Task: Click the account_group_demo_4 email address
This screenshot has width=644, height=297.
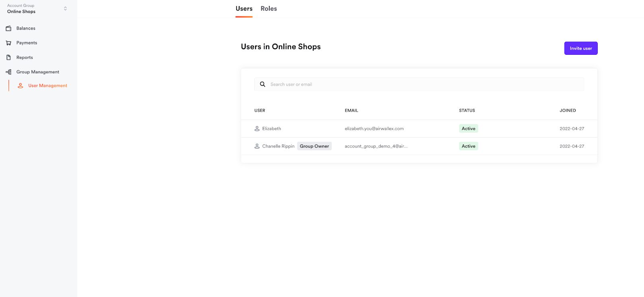Action: [376, 146]
